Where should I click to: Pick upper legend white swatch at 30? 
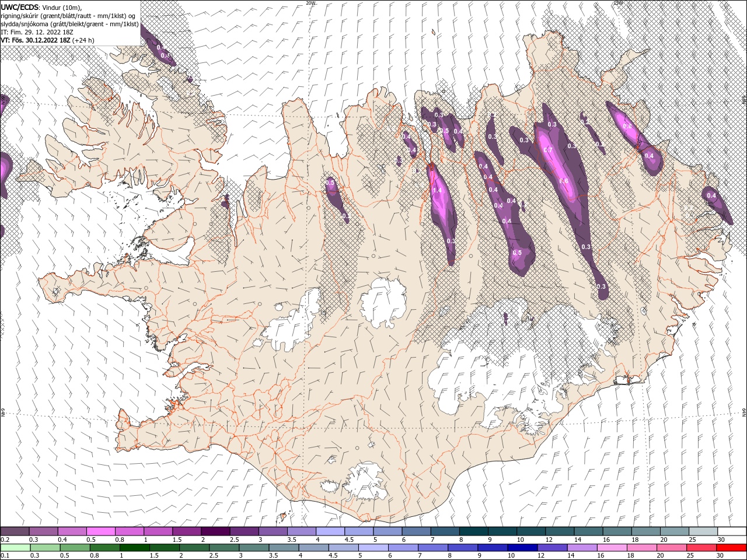click(x=732, y=531)
